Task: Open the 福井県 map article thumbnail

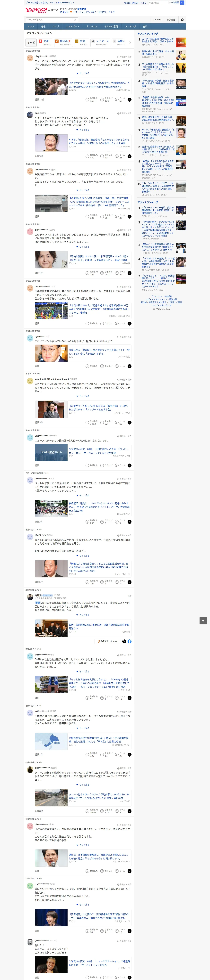Action: (51, 742)
